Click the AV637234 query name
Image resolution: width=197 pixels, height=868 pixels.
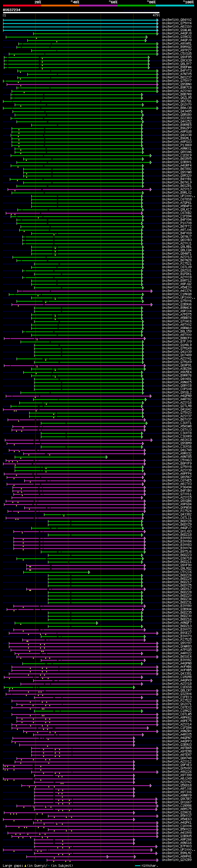(x=11, y=10)
